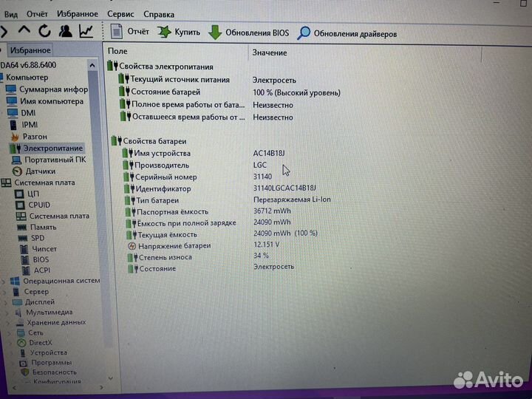Select the Состояние батарей row
532x399 pixels.
coord(229,92)
